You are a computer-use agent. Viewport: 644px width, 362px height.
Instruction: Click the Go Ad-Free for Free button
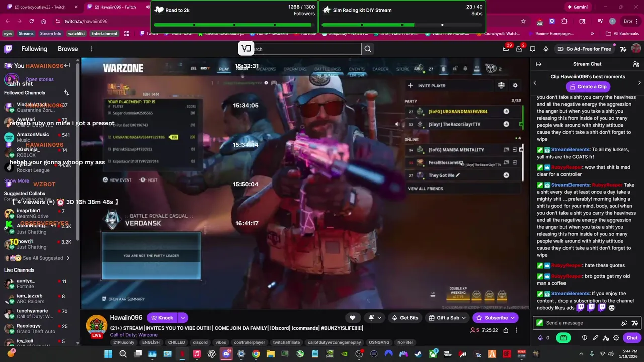(x=584, y=49)
